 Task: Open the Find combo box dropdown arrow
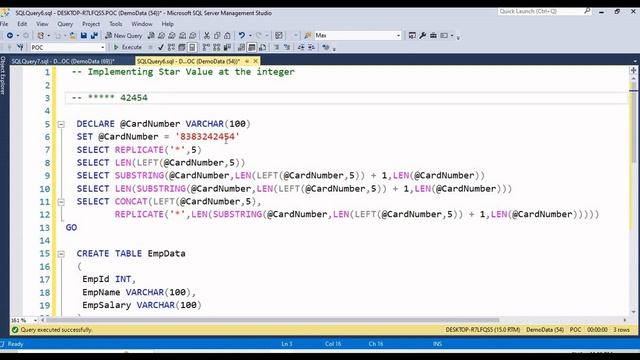[x=398, y=36]
